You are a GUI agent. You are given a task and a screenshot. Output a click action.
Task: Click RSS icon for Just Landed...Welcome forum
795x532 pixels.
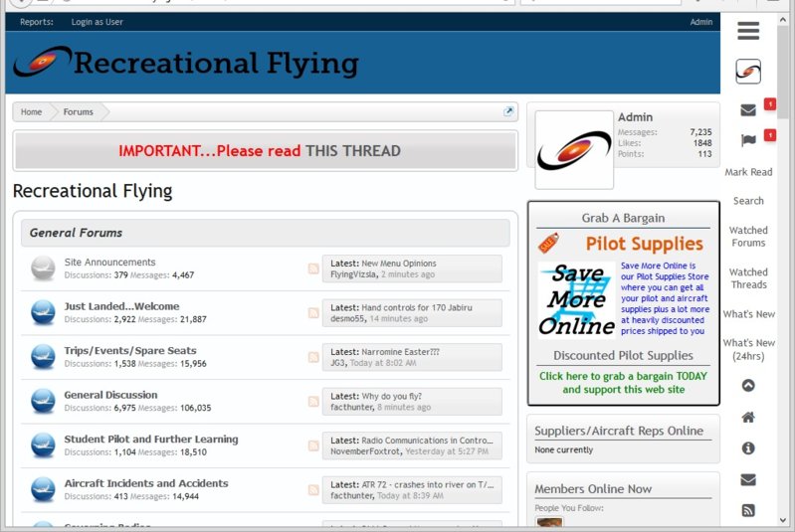[313, 312]
